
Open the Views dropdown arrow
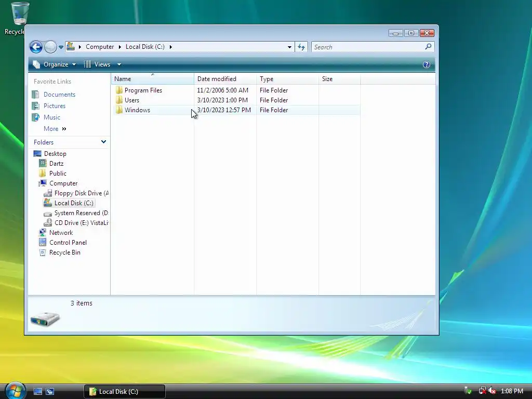click(x=119, y=64)
